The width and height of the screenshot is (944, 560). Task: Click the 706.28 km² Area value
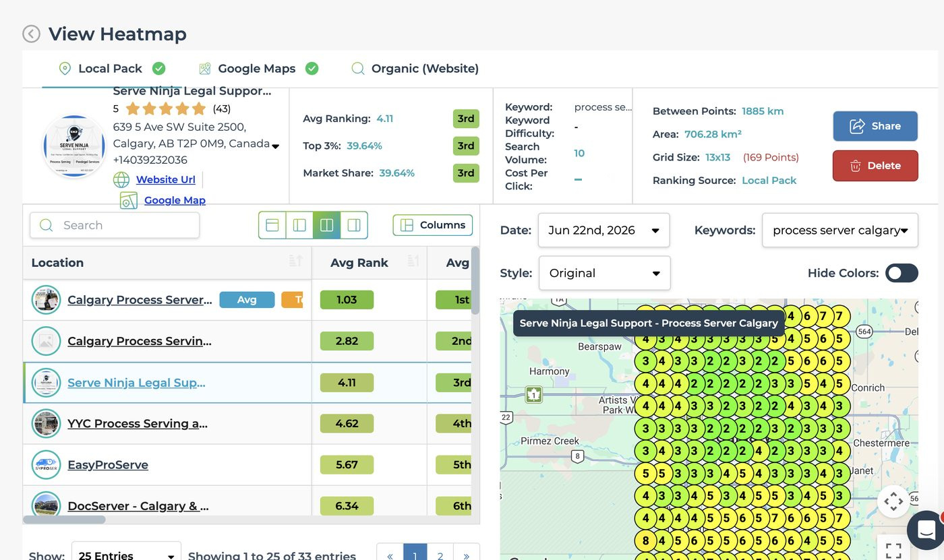(x=713, y=134)
